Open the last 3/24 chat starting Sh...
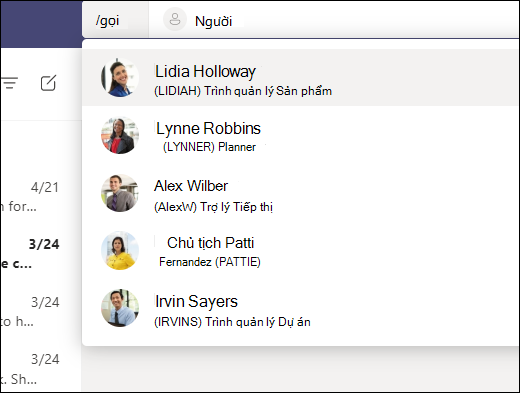This screenshot has width=520, height=393. 41,369
